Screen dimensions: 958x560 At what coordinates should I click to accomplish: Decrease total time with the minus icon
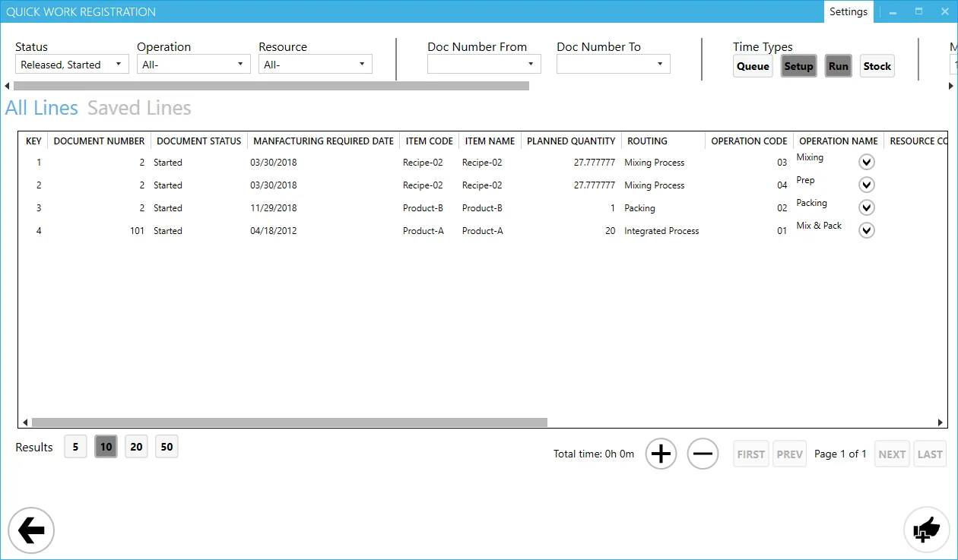click(x=703, y=453)
